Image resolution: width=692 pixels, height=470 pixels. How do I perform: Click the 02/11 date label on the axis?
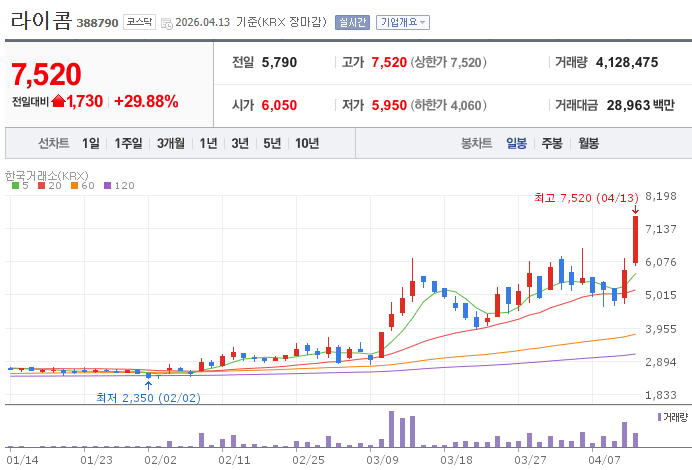[234, 460]
